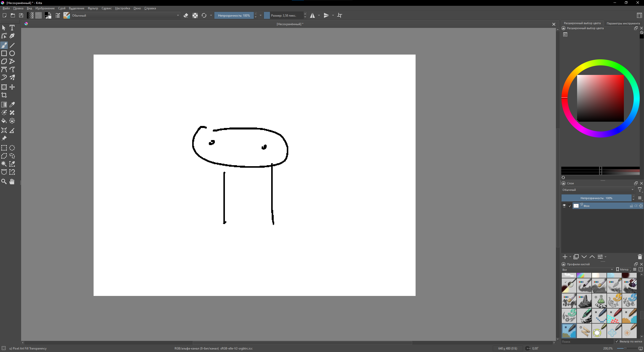Screen dimensions: 644x352
Task: Open layer blending mode dropdown in Слои
Action: pyautogui.click(x=598, y=190)
